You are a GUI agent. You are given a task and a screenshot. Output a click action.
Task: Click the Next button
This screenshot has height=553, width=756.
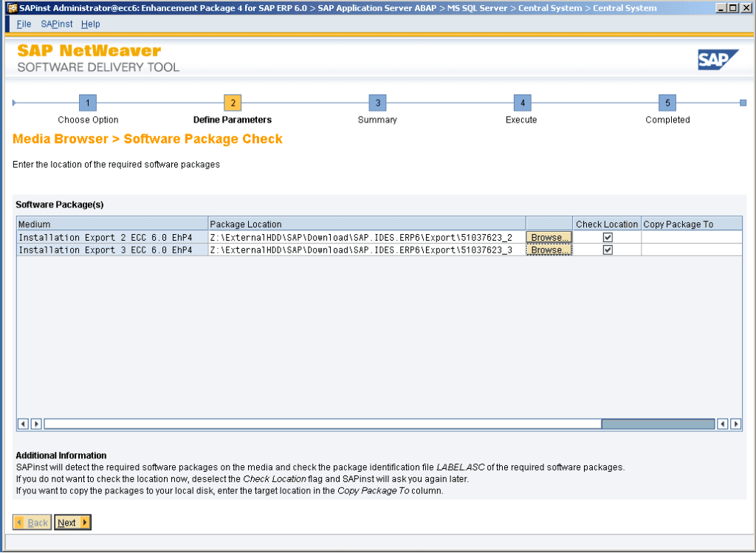[x=72, y=523]
